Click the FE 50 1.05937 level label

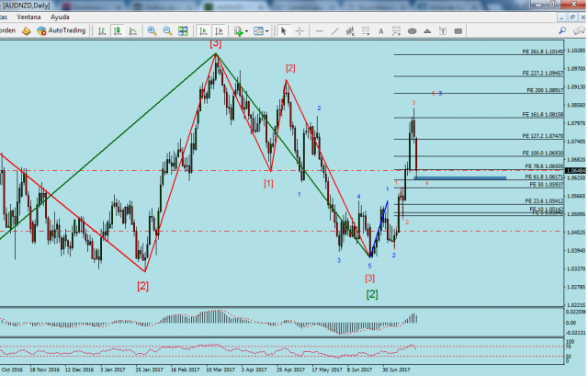[546, 185]
